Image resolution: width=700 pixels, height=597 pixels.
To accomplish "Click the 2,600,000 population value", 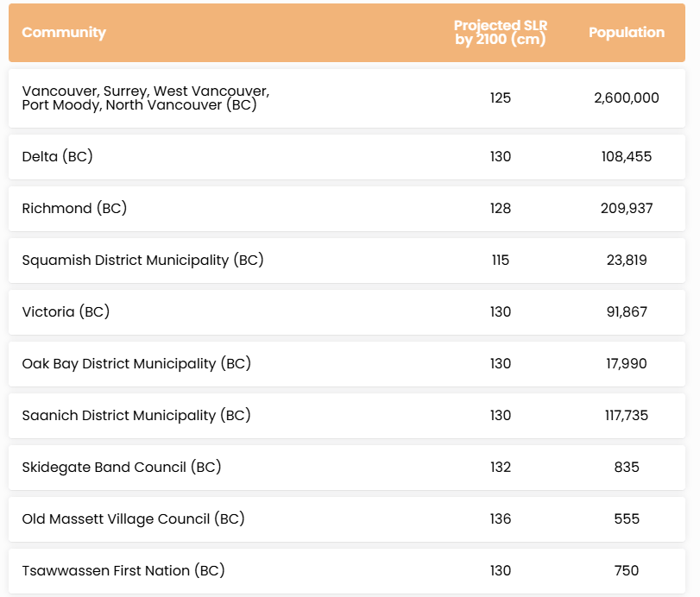I will point(627,98).
